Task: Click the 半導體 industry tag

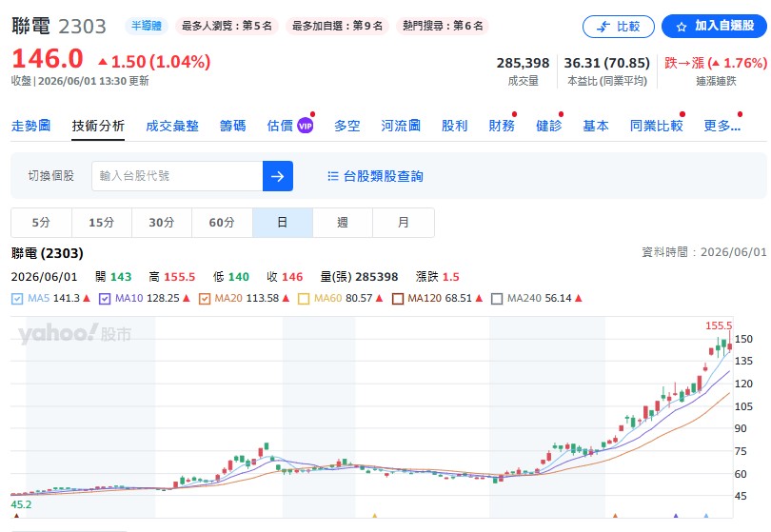Action: (147, 26)
